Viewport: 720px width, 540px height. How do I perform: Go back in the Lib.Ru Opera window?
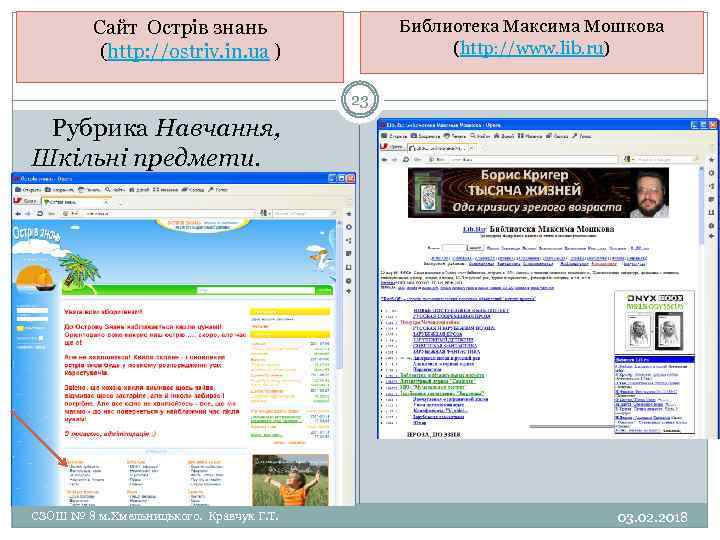(385, 159)
